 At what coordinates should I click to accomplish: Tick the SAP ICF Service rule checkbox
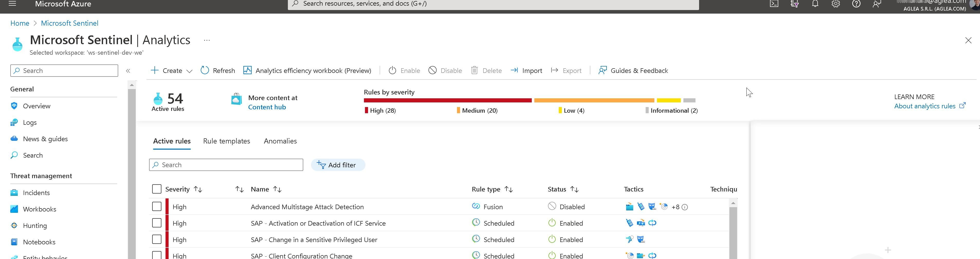pos(156,223)
